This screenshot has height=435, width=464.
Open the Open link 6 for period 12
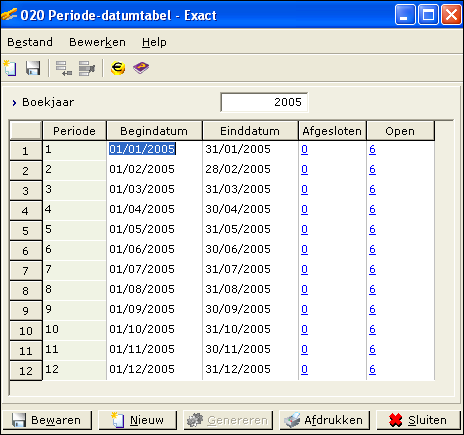(x=372, y=370)
